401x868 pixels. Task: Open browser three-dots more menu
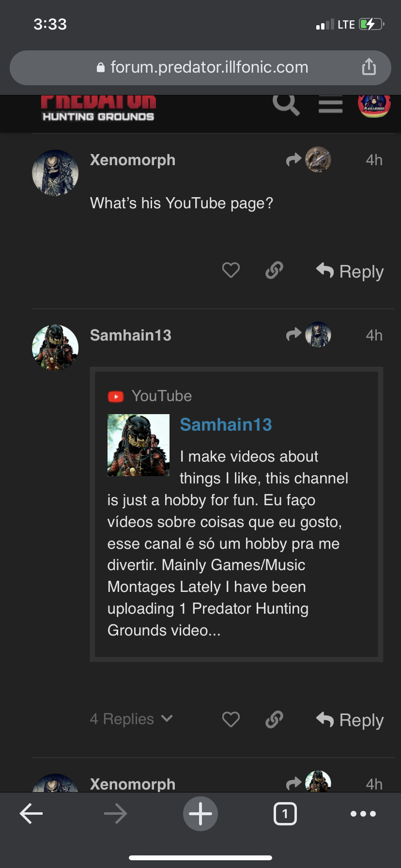pyautogui.click(x=363, y=814)
